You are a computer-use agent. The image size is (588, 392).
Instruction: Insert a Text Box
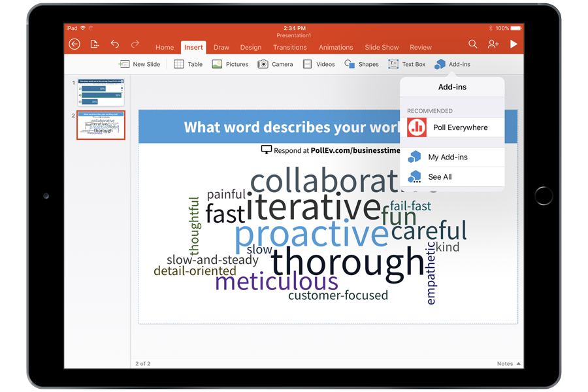[x=406, y=64]
